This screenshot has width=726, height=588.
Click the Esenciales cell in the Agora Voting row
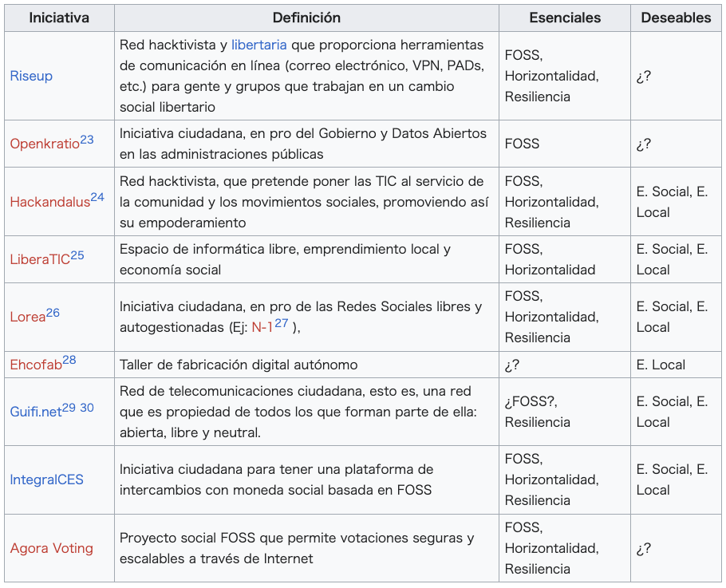[x=565, y=548]
